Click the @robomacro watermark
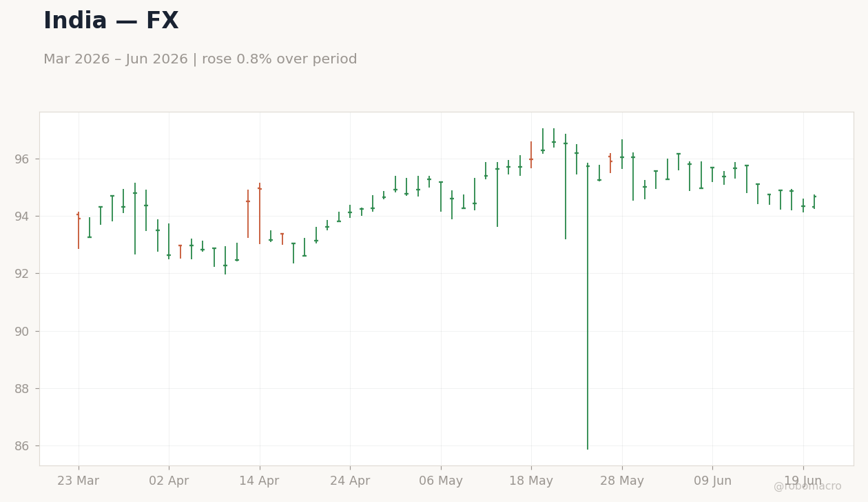The image size is (868, 502). (807, 486)
